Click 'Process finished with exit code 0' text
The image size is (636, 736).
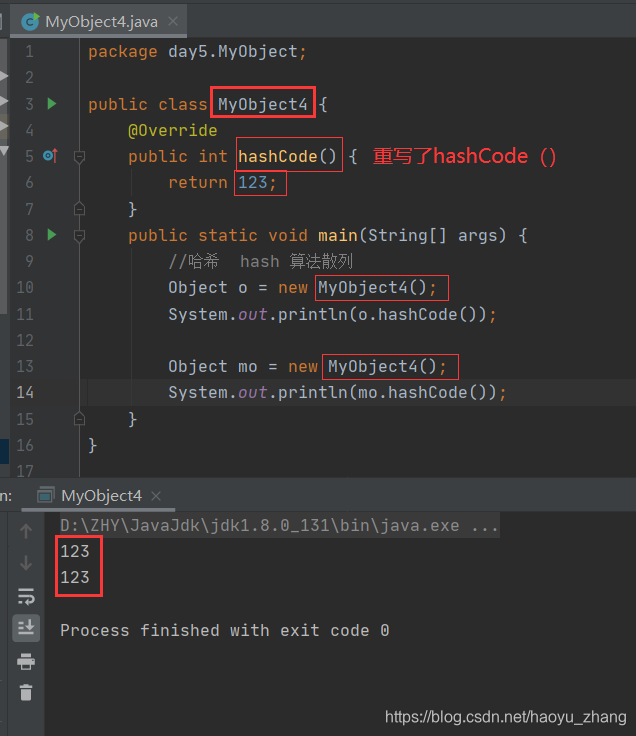click(224, 630)
